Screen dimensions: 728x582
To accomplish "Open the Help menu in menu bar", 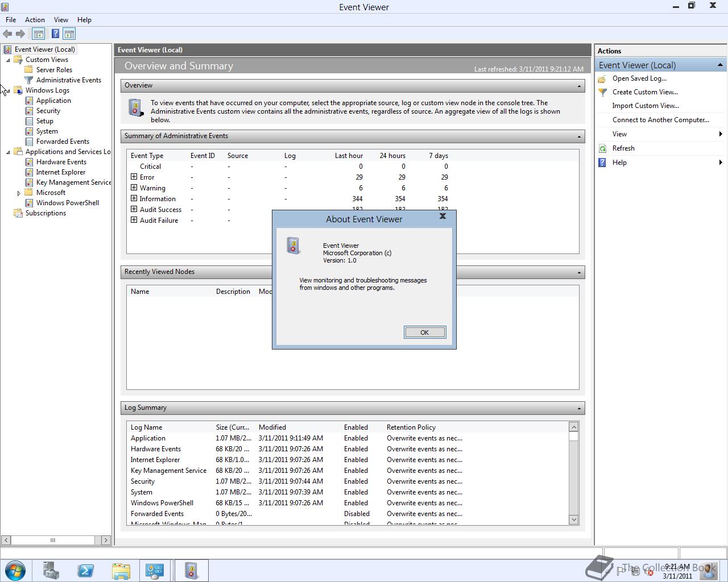I will (84, 19).
